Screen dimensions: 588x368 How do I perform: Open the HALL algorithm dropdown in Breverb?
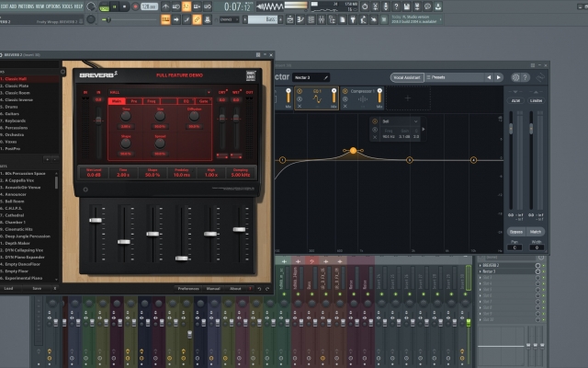(160, 92)
